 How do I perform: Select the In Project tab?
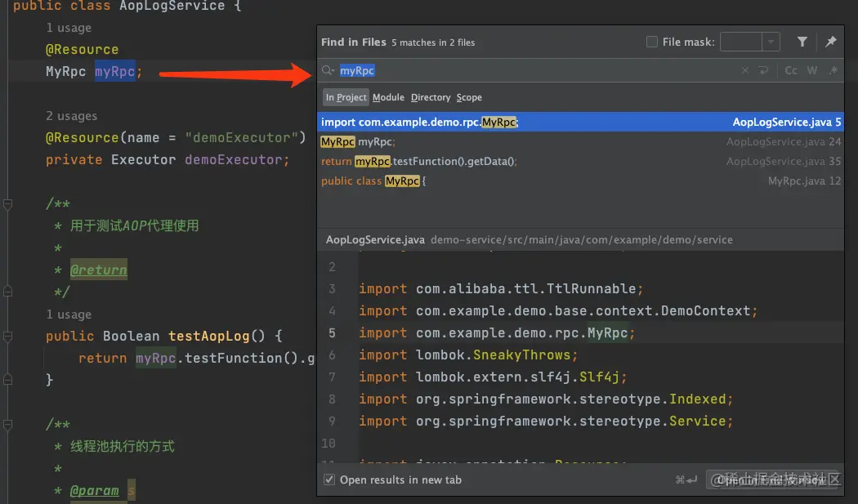point(346,97)
